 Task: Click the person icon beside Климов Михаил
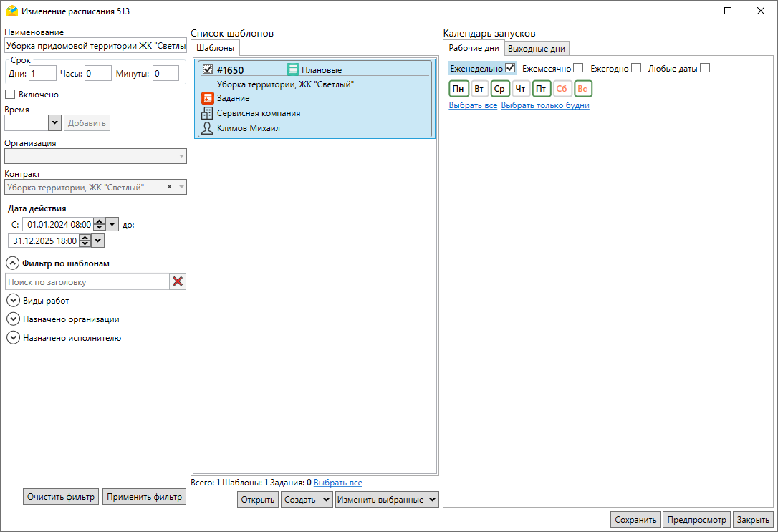(x=208, y=128)
